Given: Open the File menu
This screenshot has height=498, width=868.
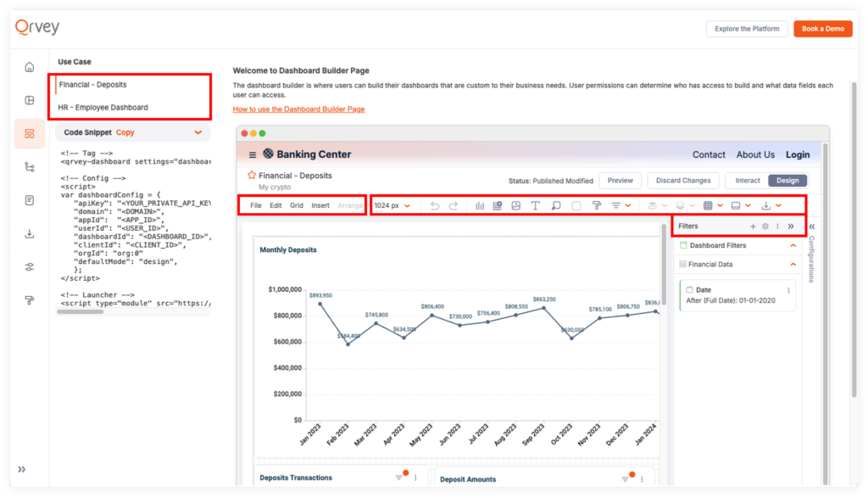Looking at the screenshot, I should [x=256, y=205].
